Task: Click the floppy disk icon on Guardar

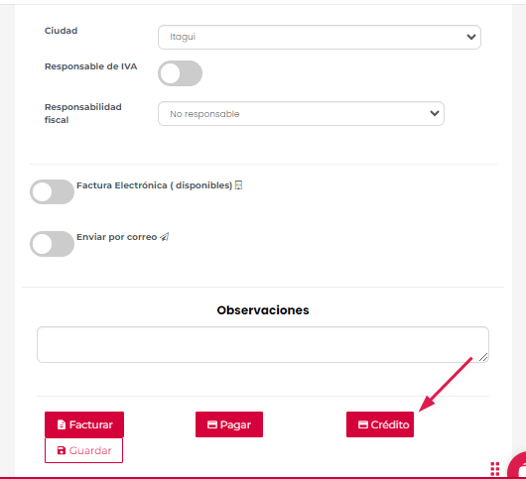Action: [x=61, y=450]
